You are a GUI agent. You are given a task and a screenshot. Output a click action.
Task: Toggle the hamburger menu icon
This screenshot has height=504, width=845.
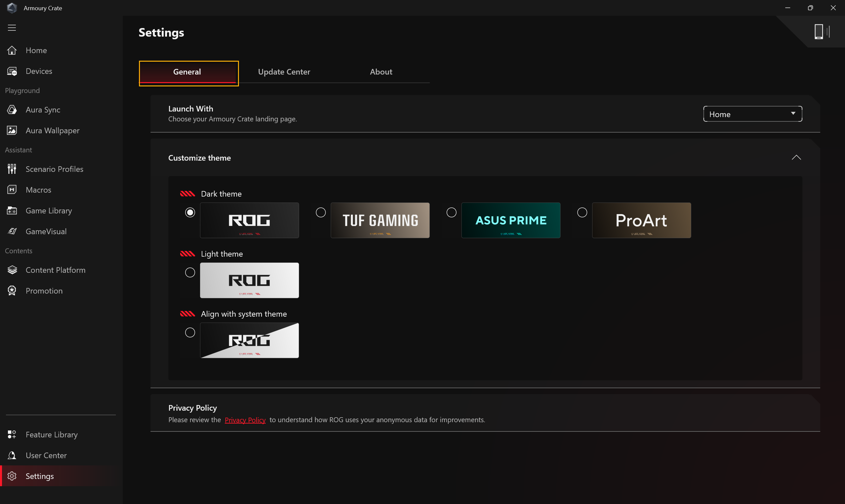12,27
